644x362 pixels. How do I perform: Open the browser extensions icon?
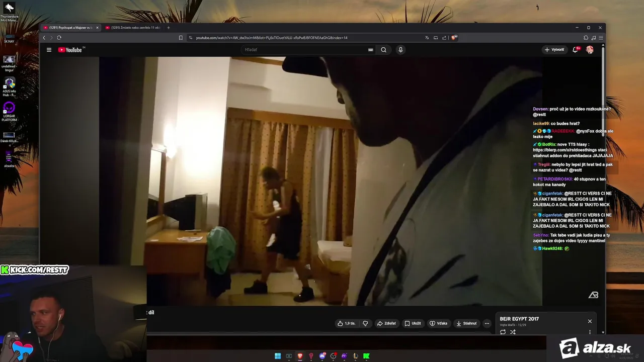586,38
